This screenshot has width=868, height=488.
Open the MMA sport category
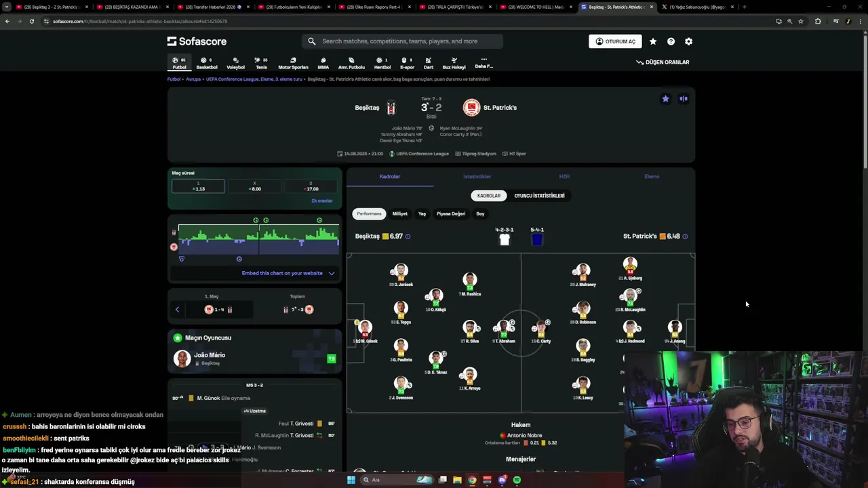[x=323, y=63]
